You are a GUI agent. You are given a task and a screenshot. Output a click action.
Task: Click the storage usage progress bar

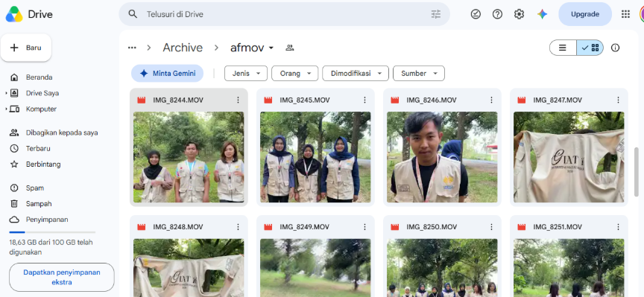(x=52, y=232)
